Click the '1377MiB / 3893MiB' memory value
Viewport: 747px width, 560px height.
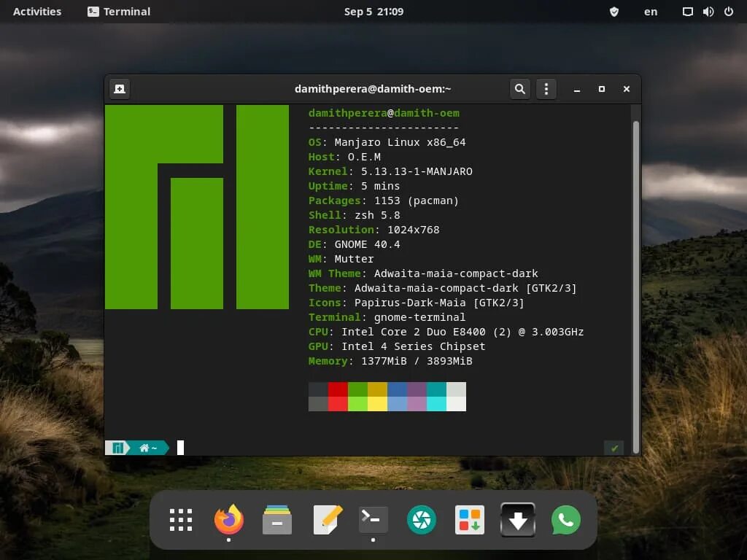(417, 361)
